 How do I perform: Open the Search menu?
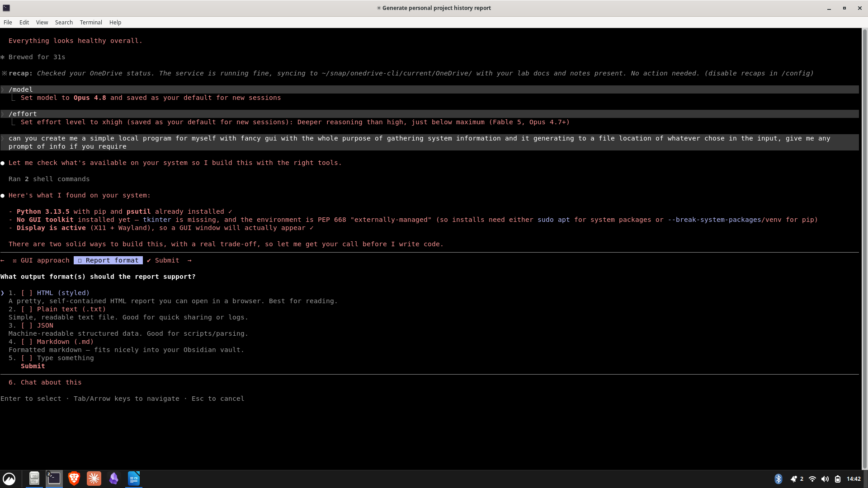click(x=64, y=22)
